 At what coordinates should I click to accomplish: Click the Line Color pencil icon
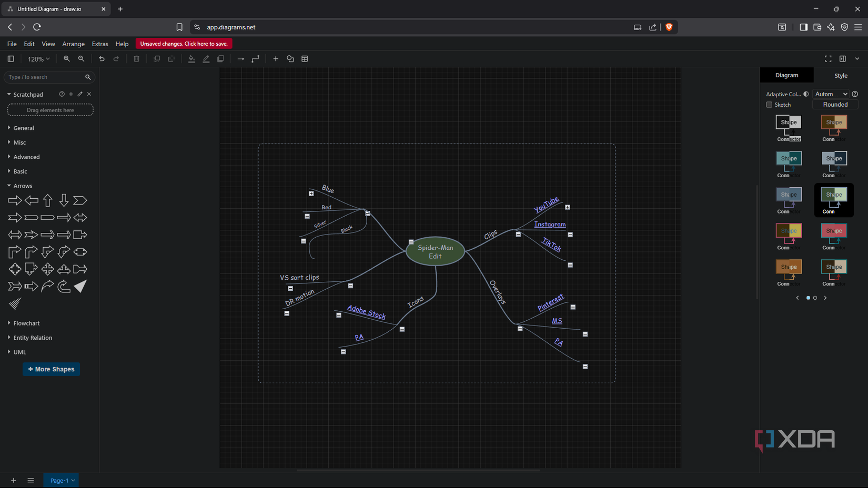pyautogui.click(x=206, y=58)
